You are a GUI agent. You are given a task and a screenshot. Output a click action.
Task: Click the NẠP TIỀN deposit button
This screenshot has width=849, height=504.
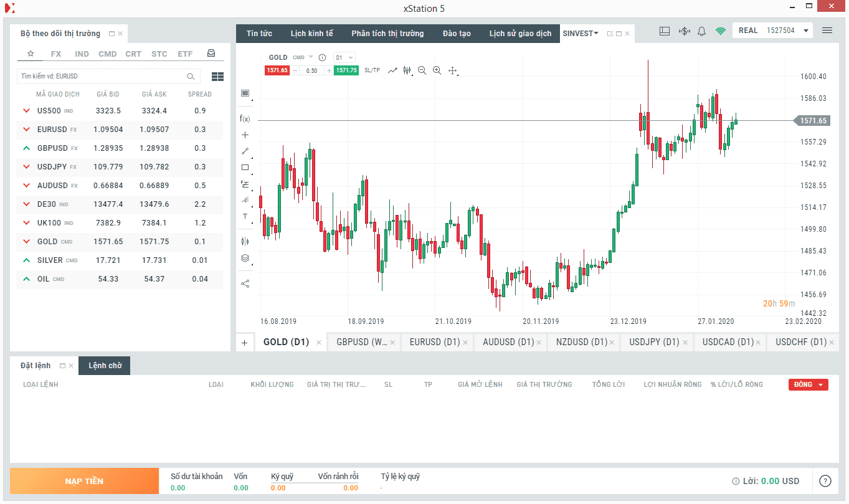84,482
